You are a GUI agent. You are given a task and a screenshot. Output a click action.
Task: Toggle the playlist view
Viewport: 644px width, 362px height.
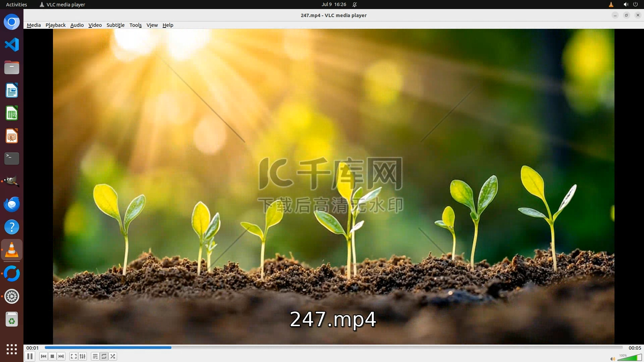click(95, 356)
